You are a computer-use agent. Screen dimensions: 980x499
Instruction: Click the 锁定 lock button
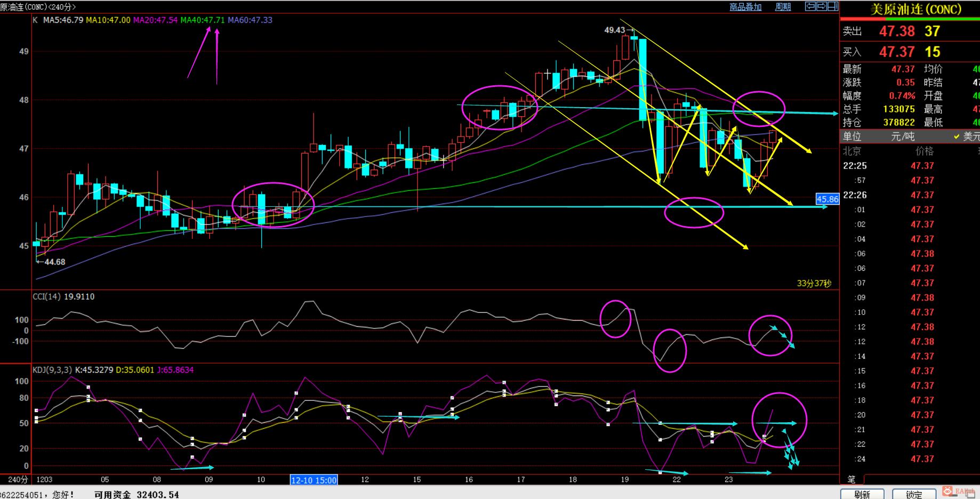point(914,494)
